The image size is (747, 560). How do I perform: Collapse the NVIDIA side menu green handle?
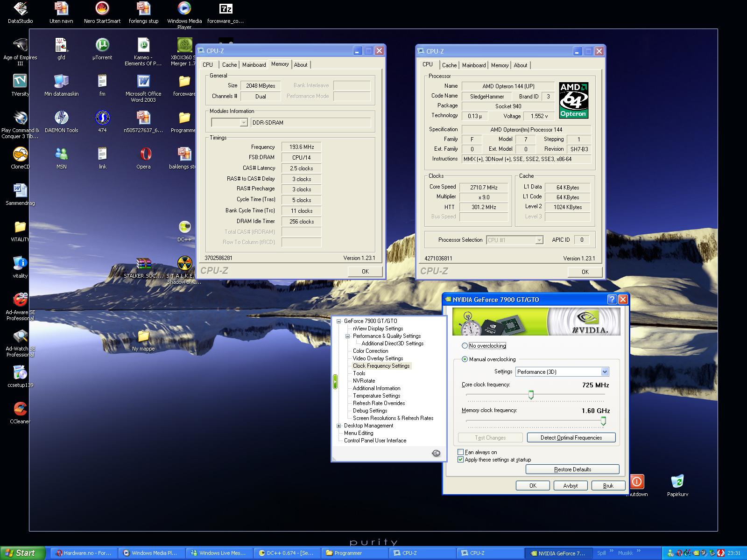tap(335, 382)
